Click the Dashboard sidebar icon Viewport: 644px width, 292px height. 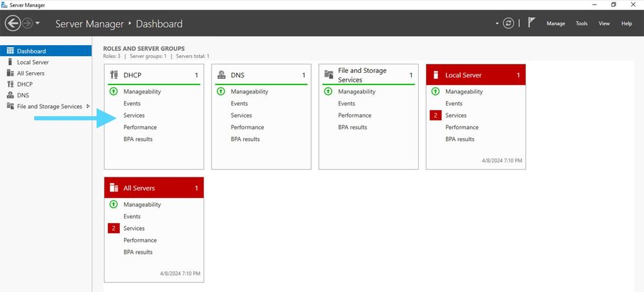(x=10, y=51)
